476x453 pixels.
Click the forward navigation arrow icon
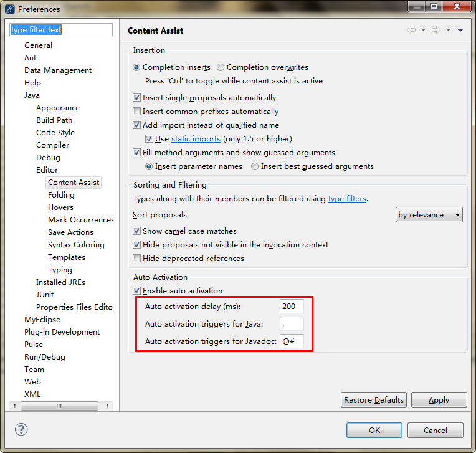[436, 30]
